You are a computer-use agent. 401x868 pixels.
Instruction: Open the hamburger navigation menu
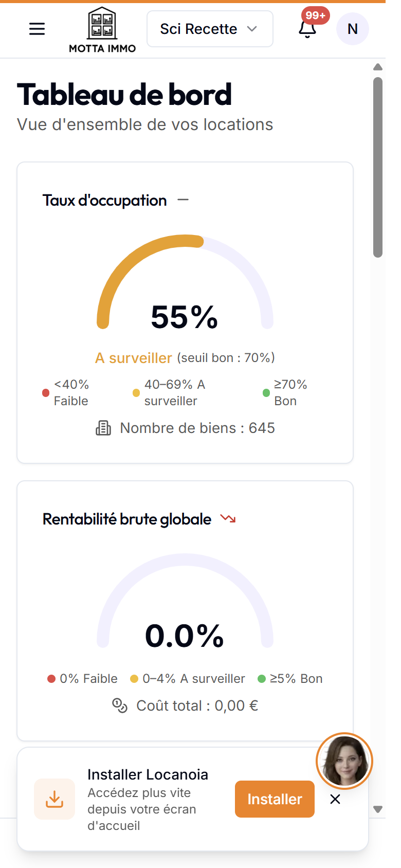click(x=37, y=29)
